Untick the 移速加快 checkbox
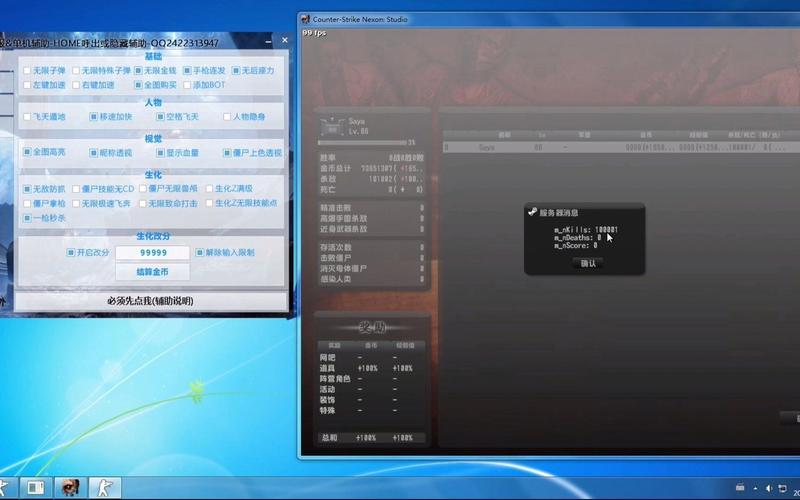This screenshot has width=800, height=500. [x=93, y=116]
